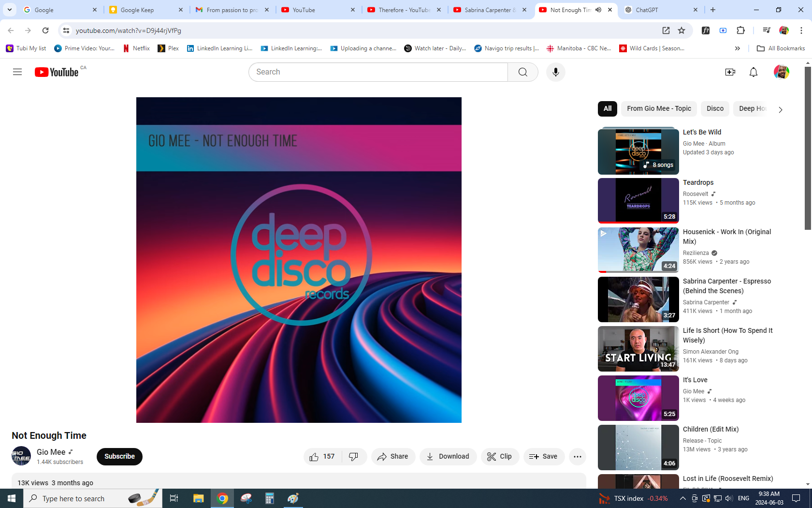
Task: Bookmark this page with the star icon
Action: (x=681, y=30)
